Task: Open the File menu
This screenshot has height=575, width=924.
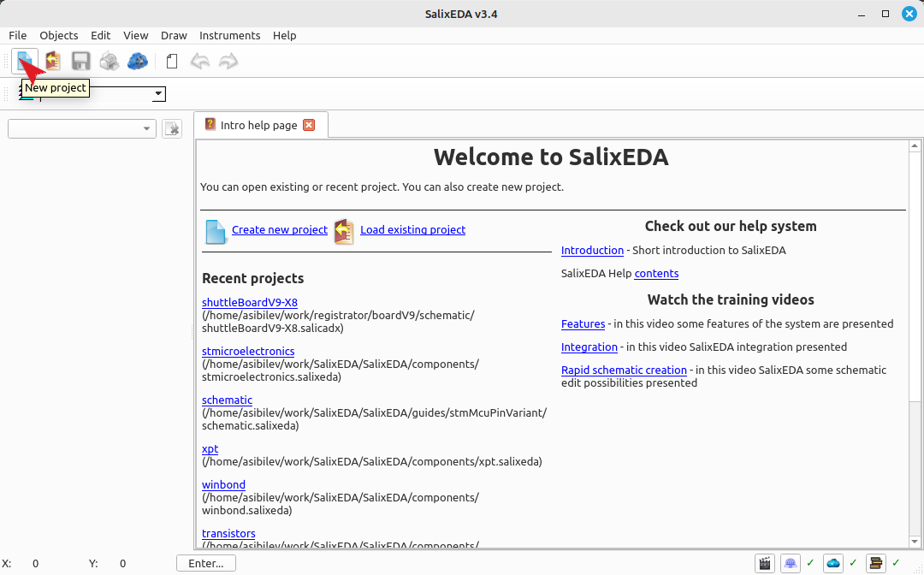Action: pos(18,35)
